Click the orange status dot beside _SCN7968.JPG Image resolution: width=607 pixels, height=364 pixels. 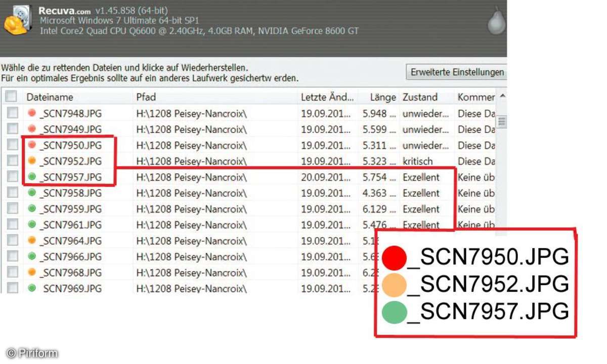32,272
